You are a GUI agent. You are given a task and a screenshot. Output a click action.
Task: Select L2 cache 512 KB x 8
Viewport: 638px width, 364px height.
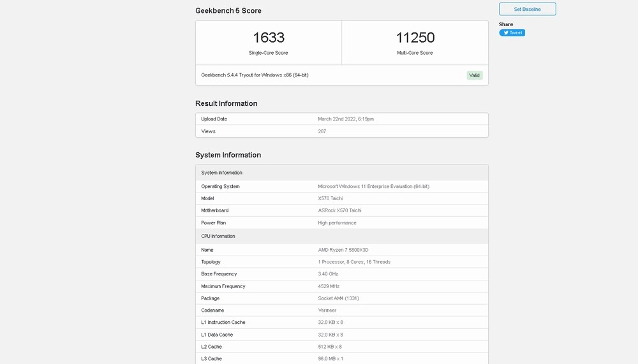330,347
